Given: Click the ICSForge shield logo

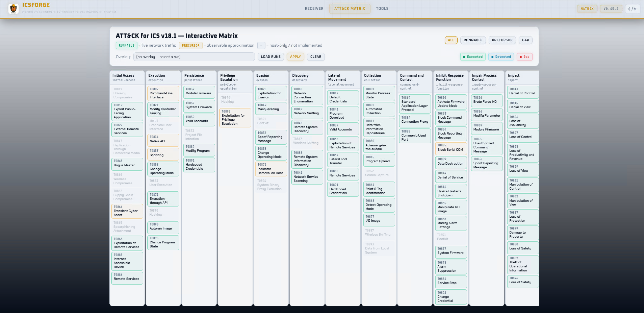Looking at the screenshot, I should [x=14, y=8].
